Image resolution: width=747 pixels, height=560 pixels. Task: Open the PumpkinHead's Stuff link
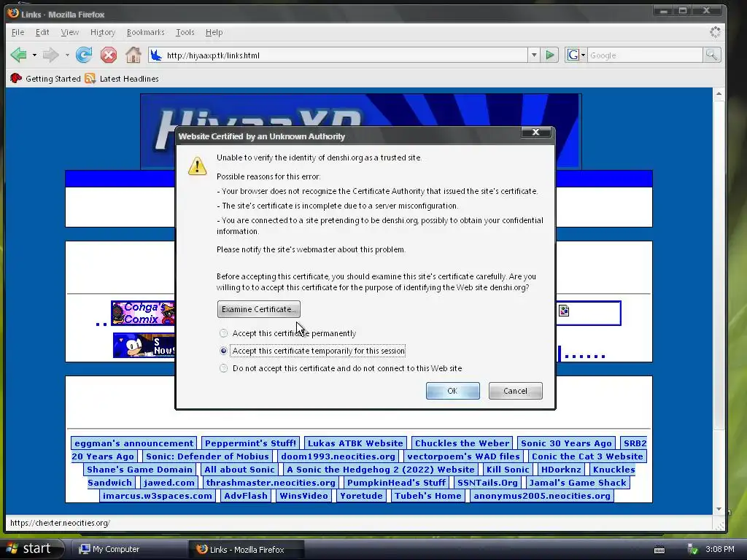(x=396, y=483)
